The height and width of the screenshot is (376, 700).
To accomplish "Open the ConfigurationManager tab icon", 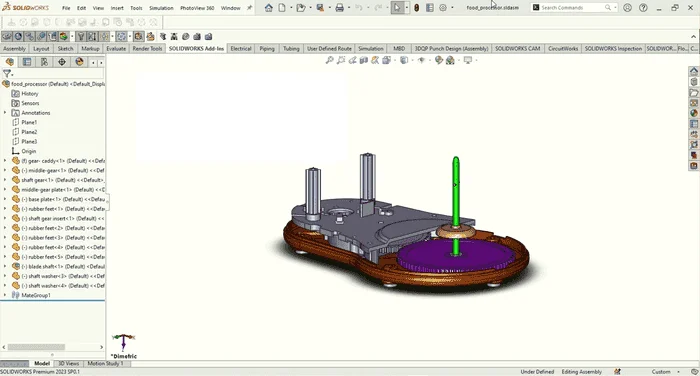I will (44, 62).
